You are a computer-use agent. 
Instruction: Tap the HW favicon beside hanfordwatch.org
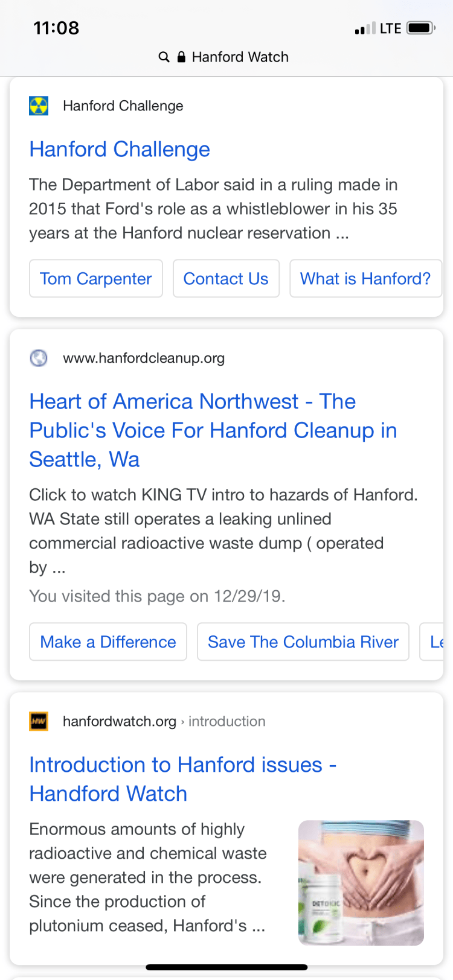point(39,722)
